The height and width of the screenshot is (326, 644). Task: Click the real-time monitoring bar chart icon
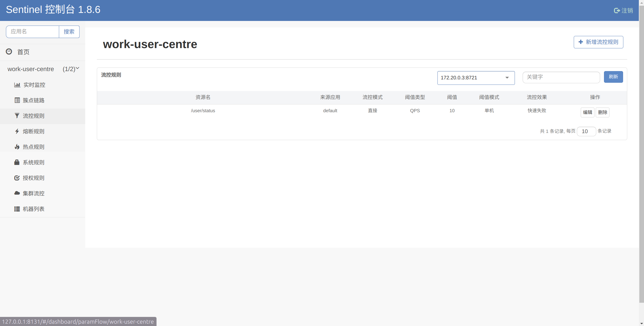pyautogui.click(x=17, y=85)
